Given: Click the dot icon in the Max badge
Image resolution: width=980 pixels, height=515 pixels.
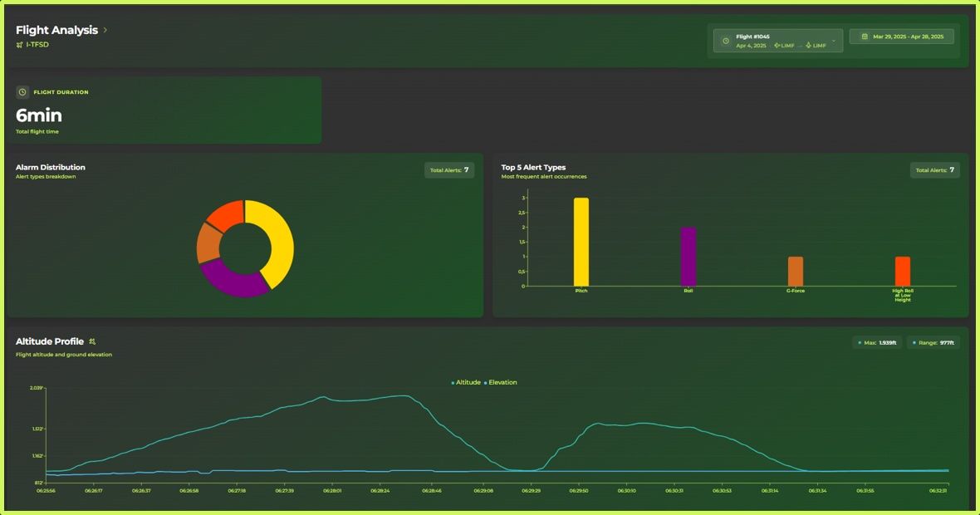Looking at the screenshot, I should tap(860, 342).
